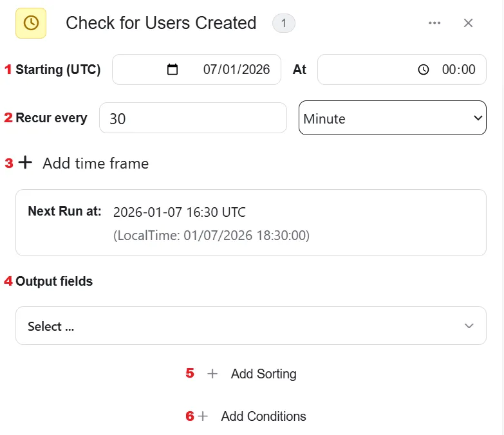
Task: Click the Add Conditions button text
Action: [x=263, y=416]
